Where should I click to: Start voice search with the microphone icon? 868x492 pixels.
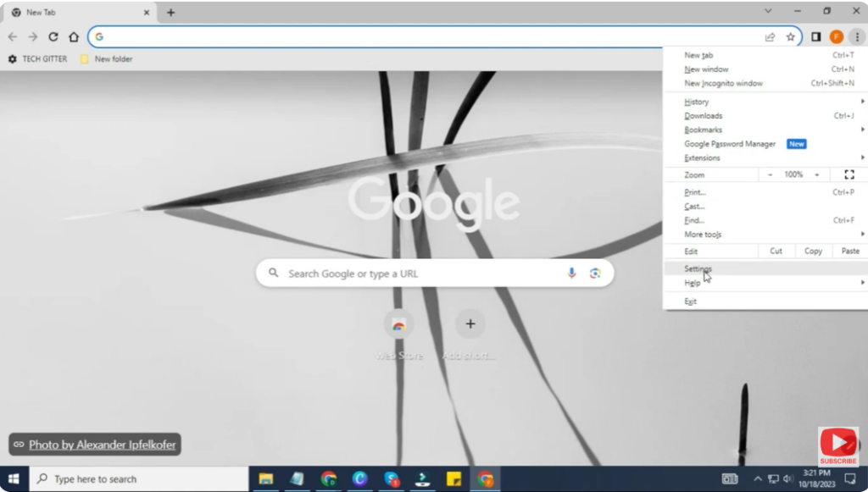pos(570,273)
